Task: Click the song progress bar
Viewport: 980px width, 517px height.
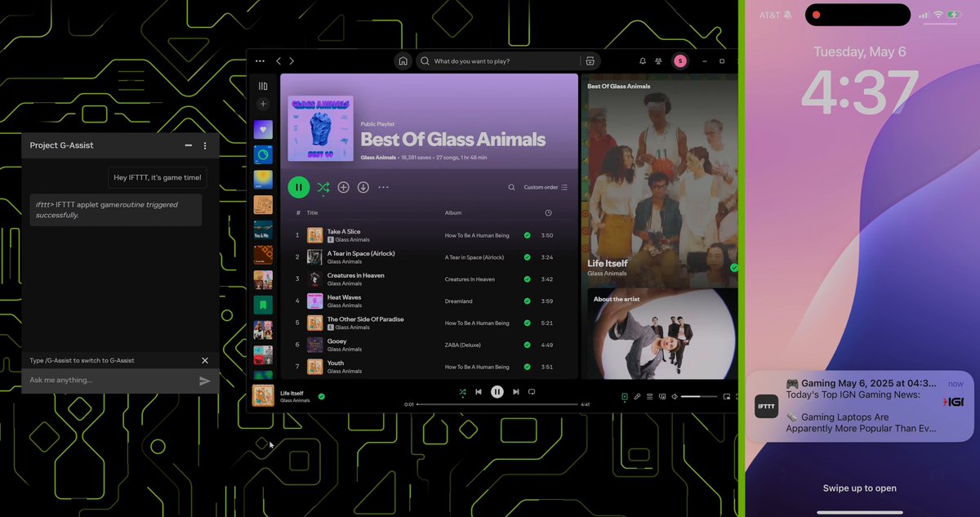Action: click(497, 404)
